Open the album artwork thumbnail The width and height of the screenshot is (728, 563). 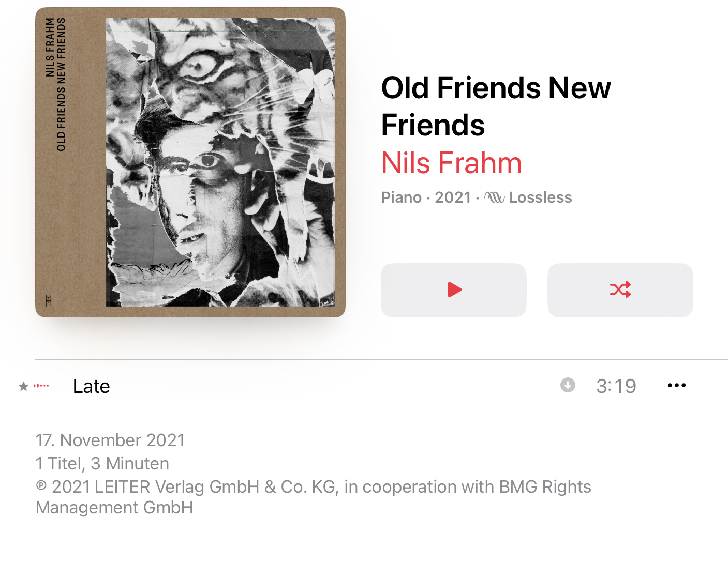190,162
